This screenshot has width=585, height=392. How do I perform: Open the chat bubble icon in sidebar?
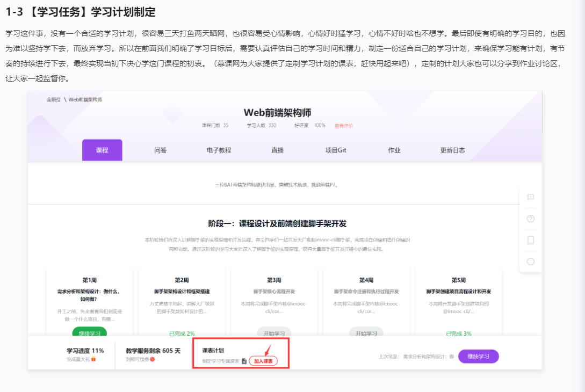(530, 262)
